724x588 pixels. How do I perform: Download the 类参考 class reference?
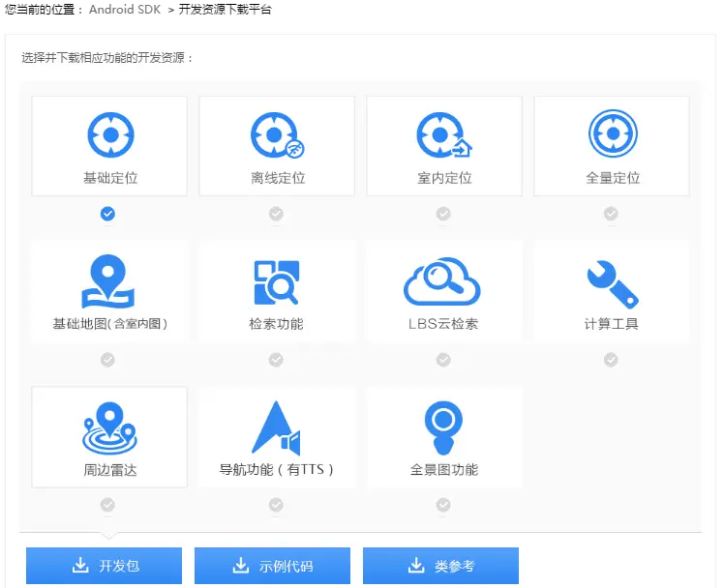[441, 566]
